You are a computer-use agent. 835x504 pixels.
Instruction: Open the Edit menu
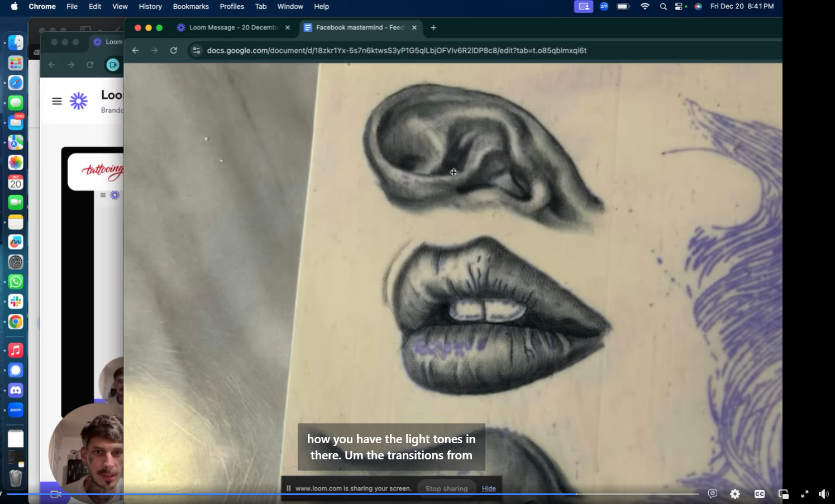[95, 7]
